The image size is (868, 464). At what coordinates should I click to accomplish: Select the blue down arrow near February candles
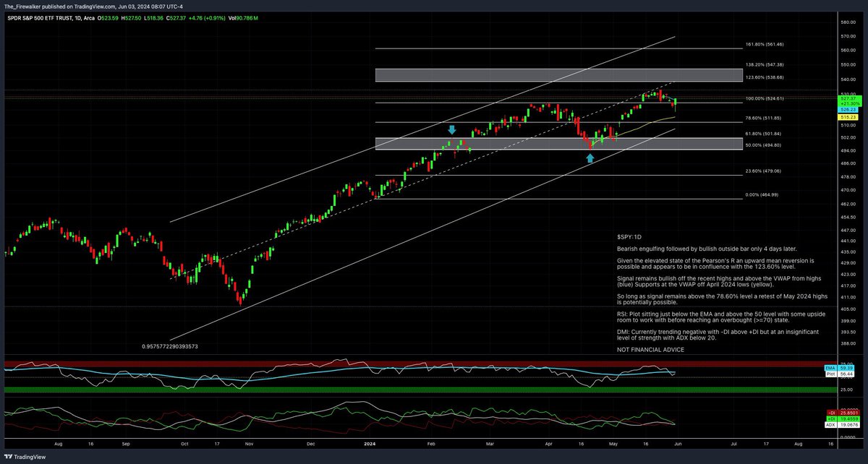[452, 130]
